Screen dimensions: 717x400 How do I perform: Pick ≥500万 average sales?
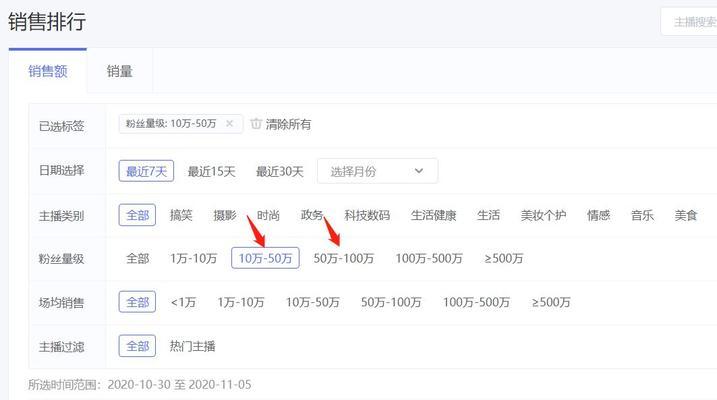coord(551,302)
